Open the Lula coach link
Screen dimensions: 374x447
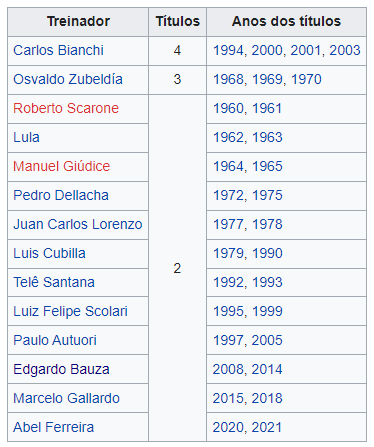tap(26, 137)
